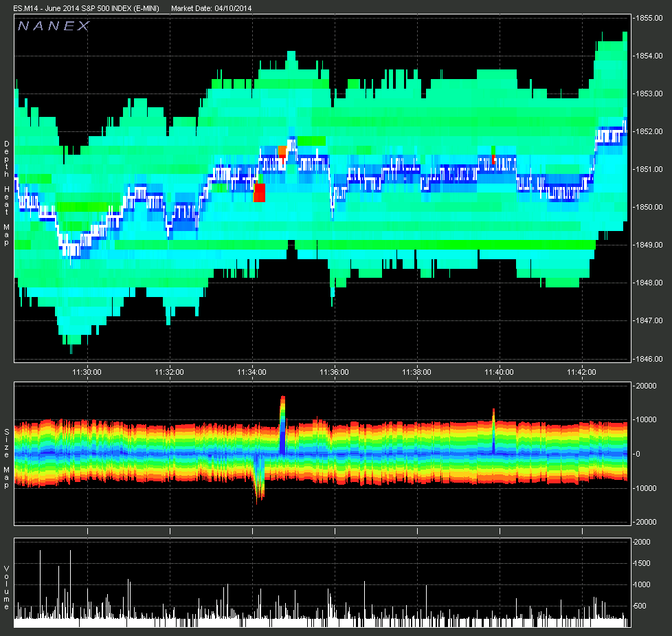Select the 1855.00 price axis label
The image size is (672, 636).
[649, 18]
